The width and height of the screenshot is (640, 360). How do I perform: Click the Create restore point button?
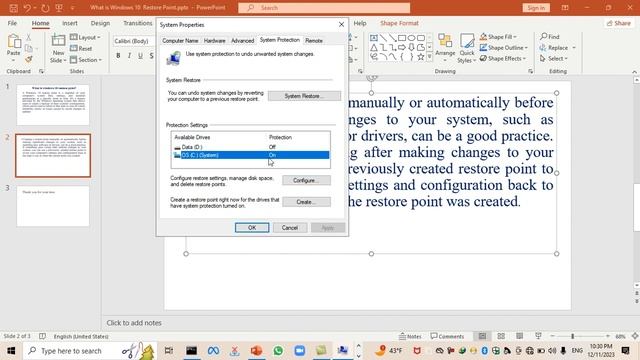[x=306, y=202]
